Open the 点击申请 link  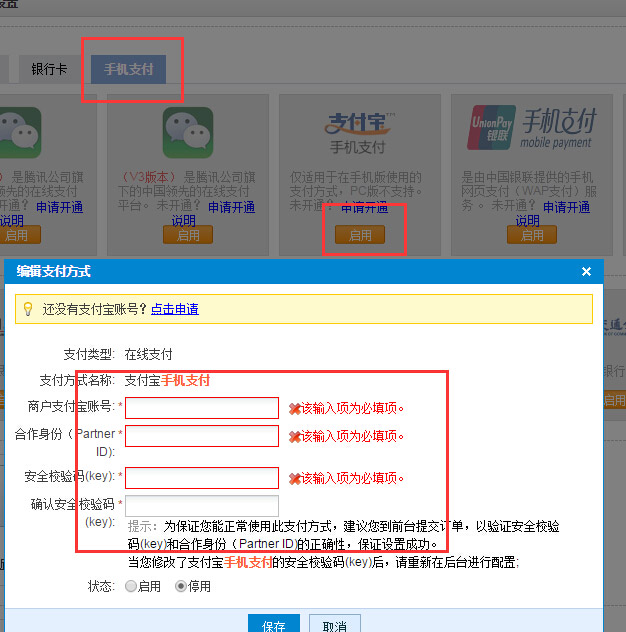click(x=175, y=309)
